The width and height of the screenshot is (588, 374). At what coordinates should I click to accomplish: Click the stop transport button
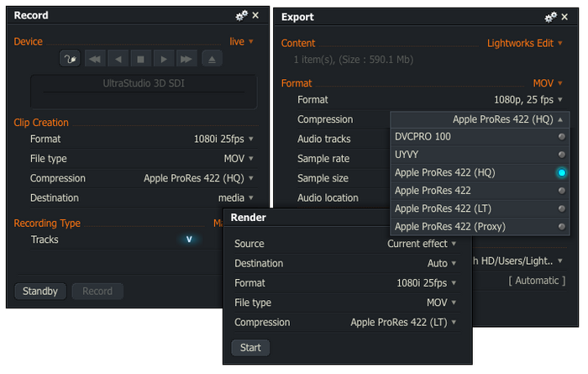tap(141, 59)
